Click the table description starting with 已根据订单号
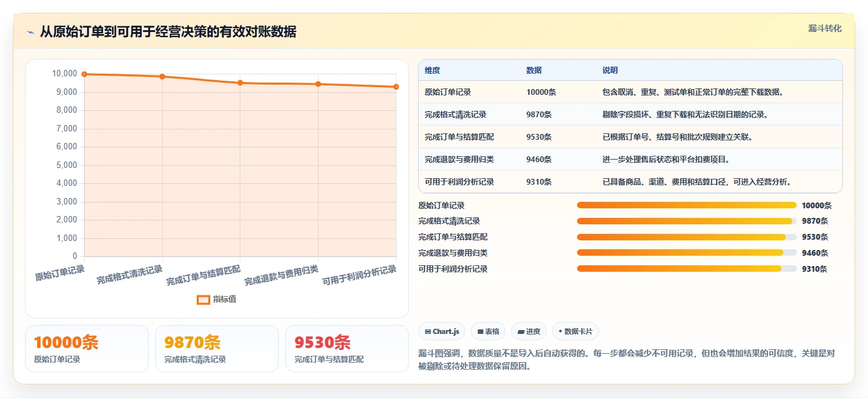Screen dimensions: 868x398 coord(678,137)
